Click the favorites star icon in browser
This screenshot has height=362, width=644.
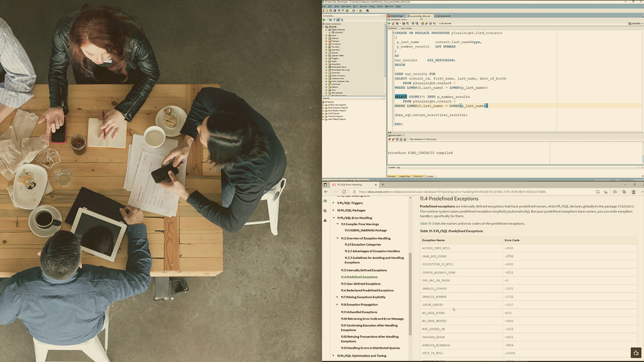pos(615,192)
